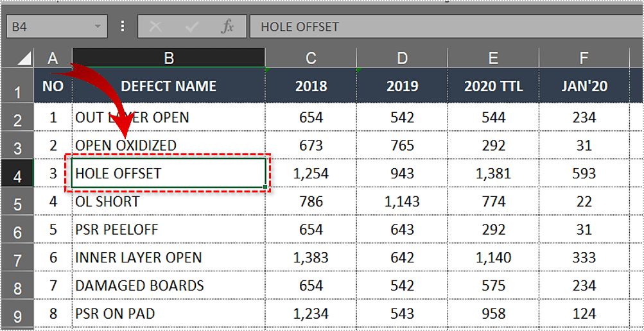This screenshot has width=644, height=331.
Task: Click the Select All corner triangle
Action: click(x=24, y=58)
